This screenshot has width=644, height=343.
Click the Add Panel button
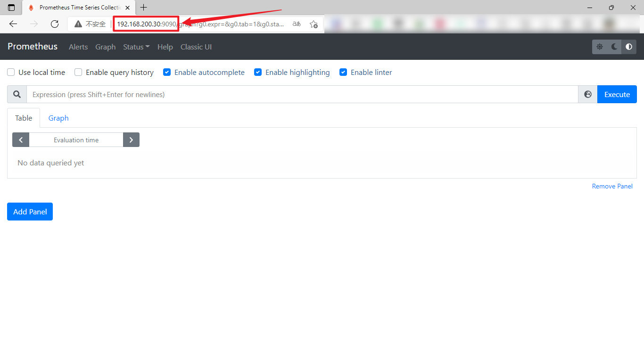pos(30,212)
